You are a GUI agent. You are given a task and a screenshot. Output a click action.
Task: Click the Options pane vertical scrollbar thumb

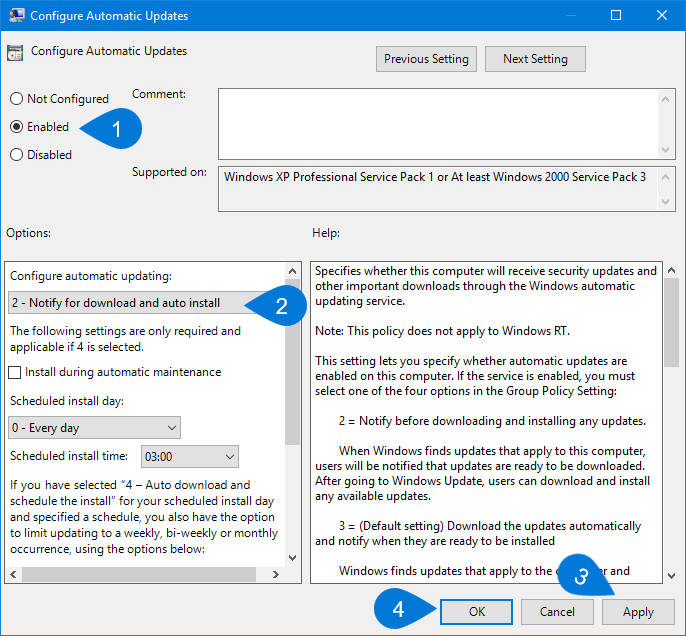pyautogui.click(x=293, y=363)
